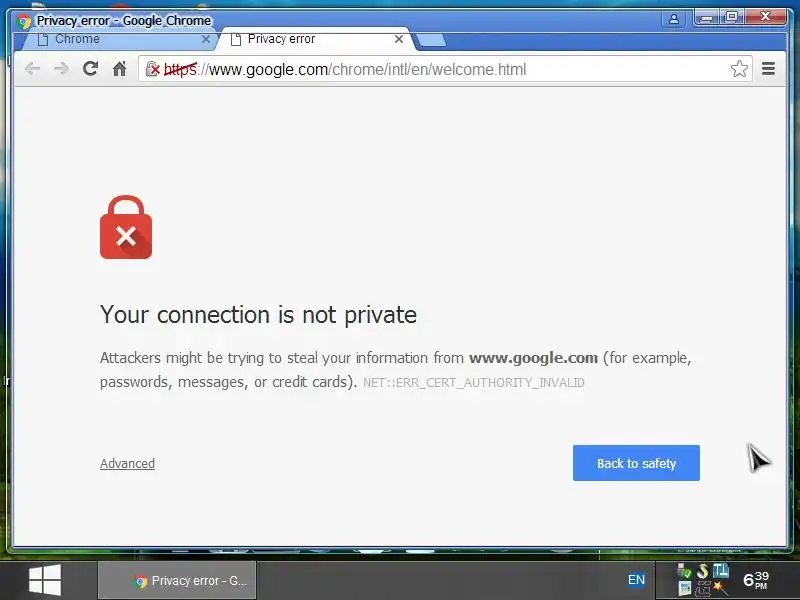Click the browser back arrow
Screen dimensions: 800x600
click(32, 68)
